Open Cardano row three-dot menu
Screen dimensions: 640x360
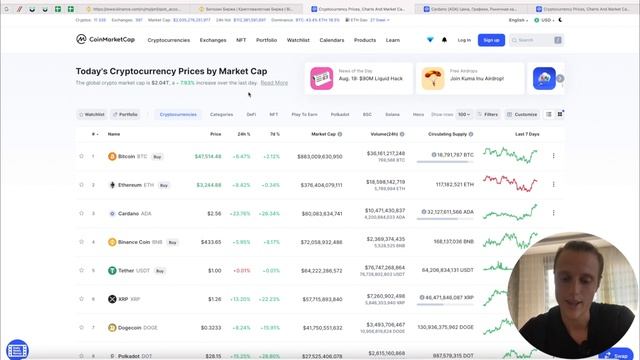[x=553, y=213]
